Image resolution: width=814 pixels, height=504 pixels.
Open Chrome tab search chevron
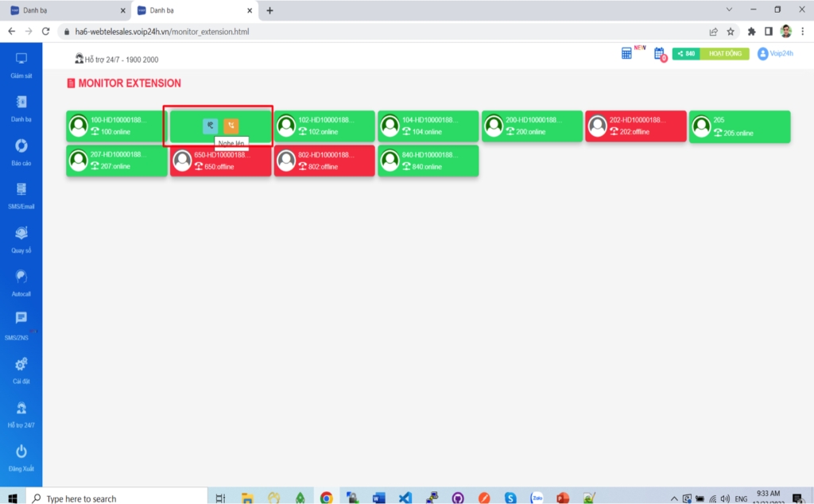pos(730,10)
